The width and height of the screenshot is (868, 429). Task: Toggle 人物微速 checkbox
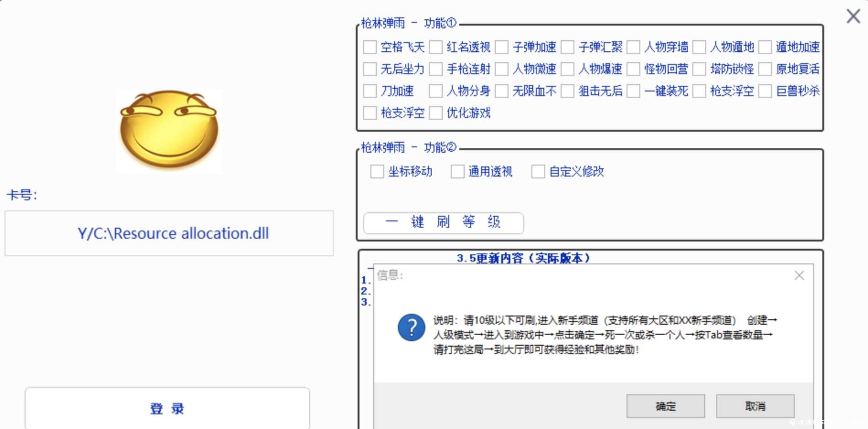pyautogui.click(x=501, y=69)
